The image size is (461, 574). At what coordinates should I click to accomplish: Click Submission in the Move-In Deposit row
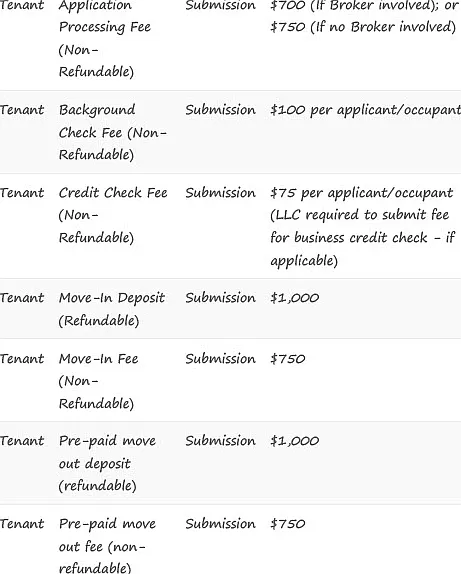[x=220, y=298]
